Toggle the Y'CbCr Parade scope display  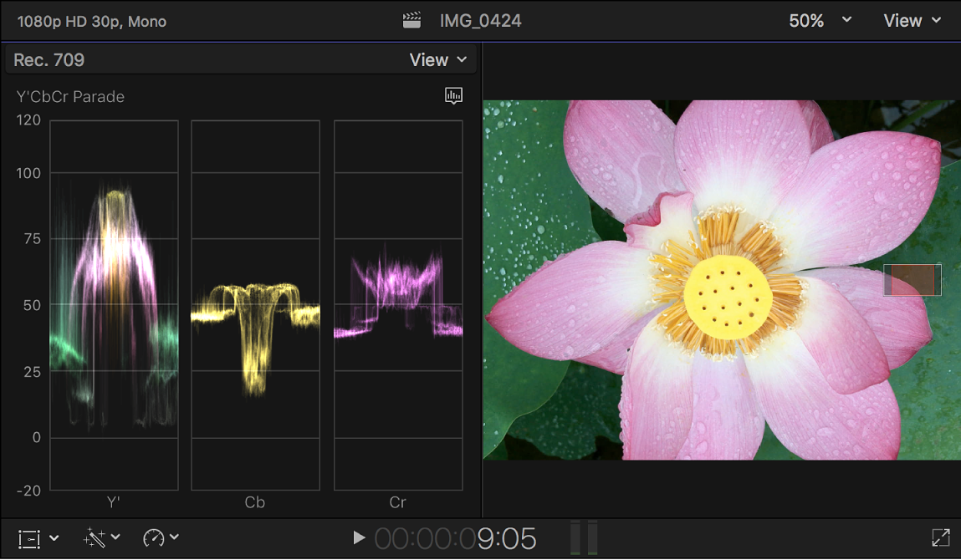[x=69, y=97]
